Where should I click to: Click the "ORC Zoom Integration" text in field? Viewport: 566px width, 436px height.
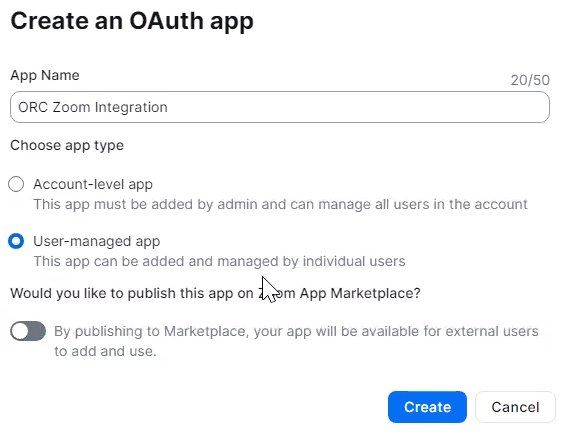click(x=93, y=107)
